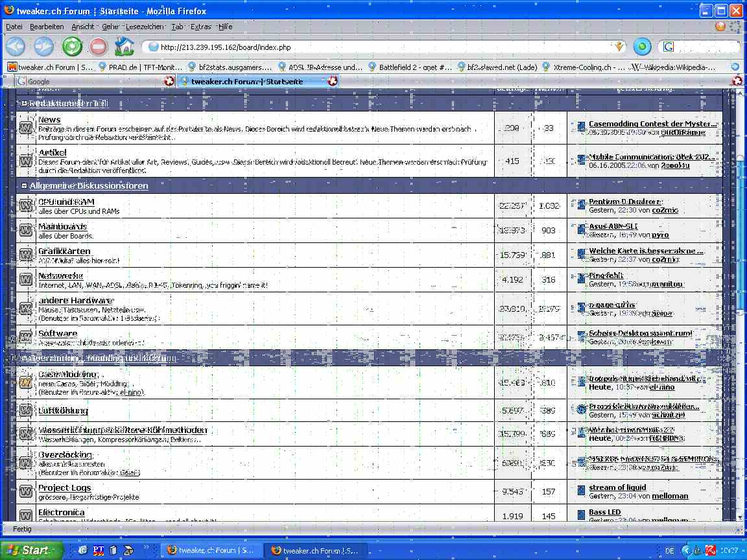
Task: Click the thread count 903 in the Mainboards row
Action: click(549, 231)
